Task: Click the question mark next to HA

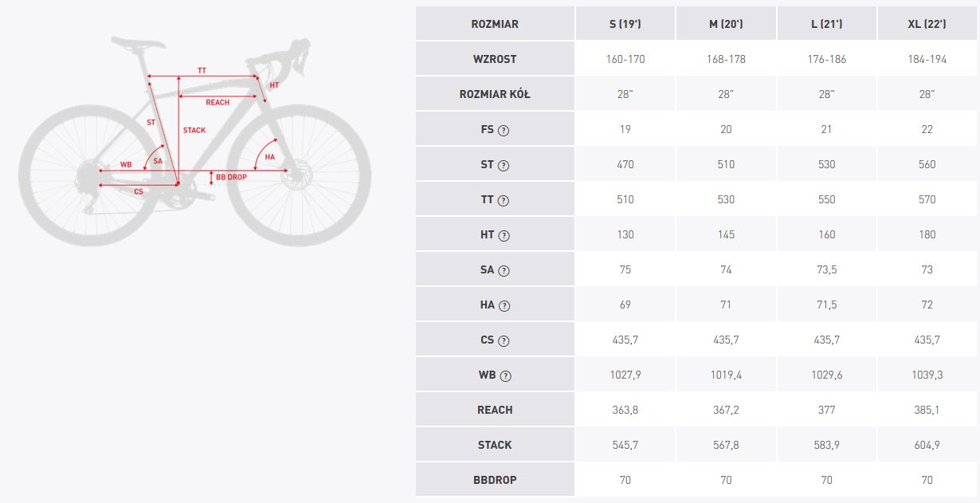Action: [504, 306]
